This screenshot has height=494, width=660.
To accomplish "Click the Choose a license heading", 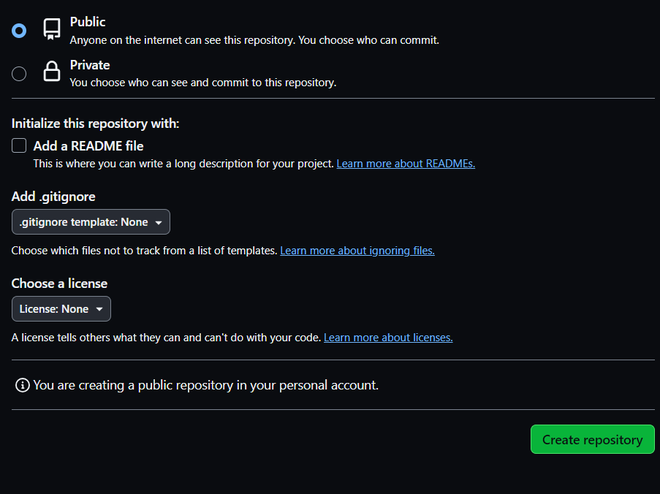I will [59, 283].
